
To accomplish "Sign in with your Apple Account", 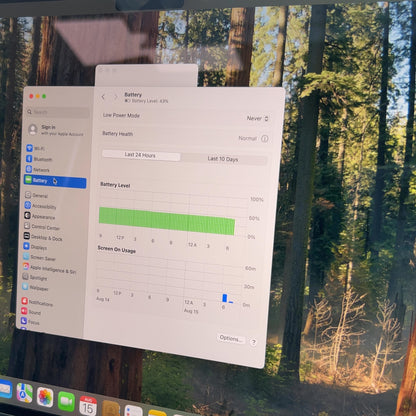I will 56,130.
